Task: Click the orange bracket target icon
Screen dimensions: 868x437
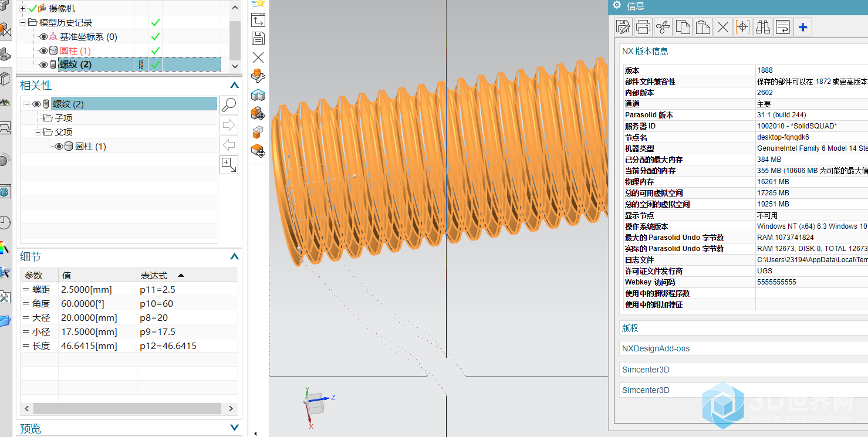Action: (743, 26)
